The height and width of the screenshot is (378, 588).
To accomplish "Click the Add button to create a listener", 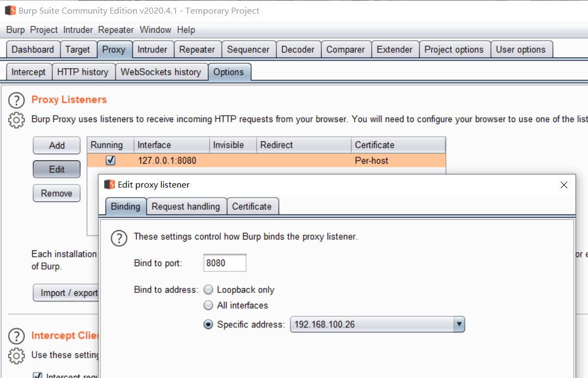I will pos(56,146).
